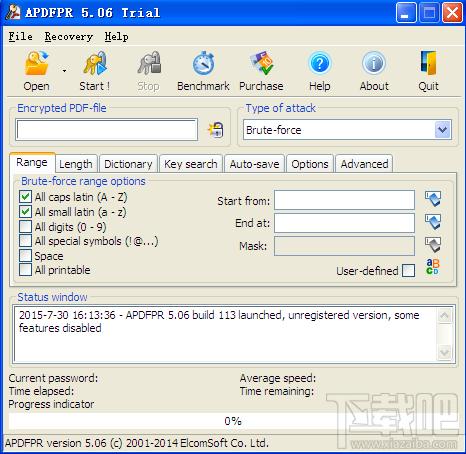Click the End at input field
Image resolution: width=466 pixels, height=454 pixels.
(344, 223)
